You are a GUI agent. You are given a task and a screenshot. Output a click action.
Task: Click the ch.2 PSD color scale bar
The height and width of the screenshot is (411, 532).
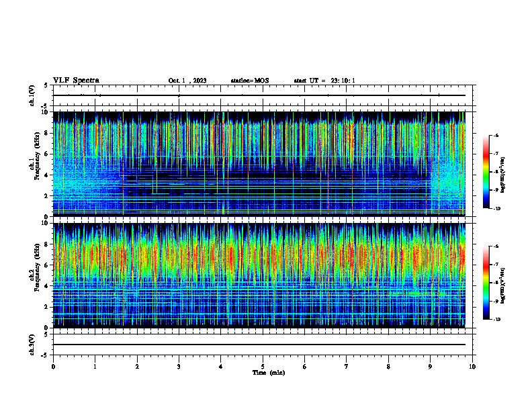click(x=486, y=283)
